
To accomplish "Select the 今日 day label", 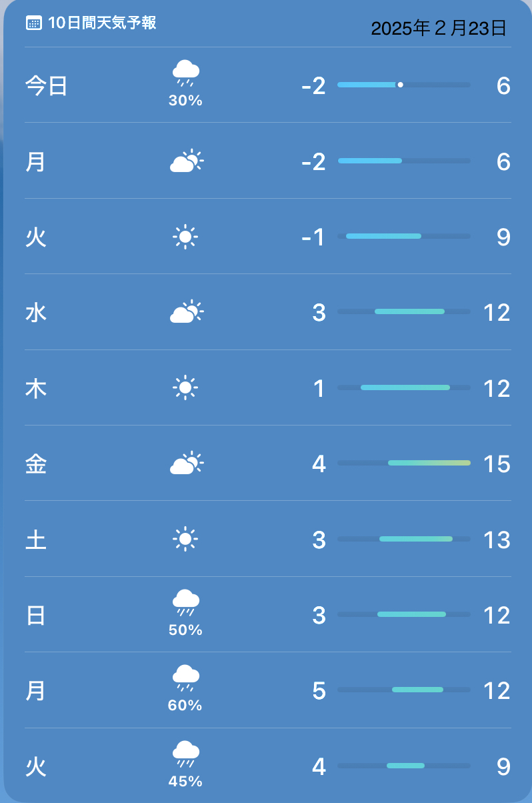I will point(47,85).
